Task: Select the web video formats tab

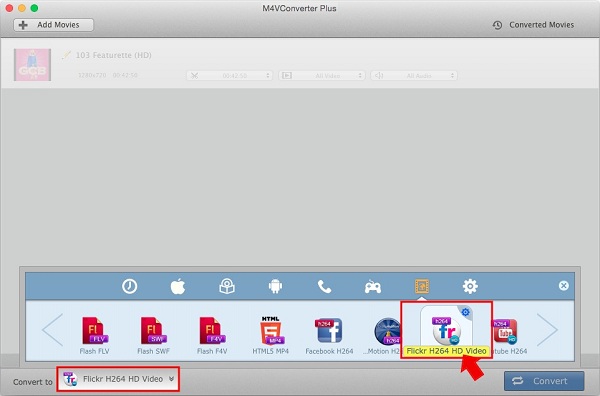Action: 422,286
